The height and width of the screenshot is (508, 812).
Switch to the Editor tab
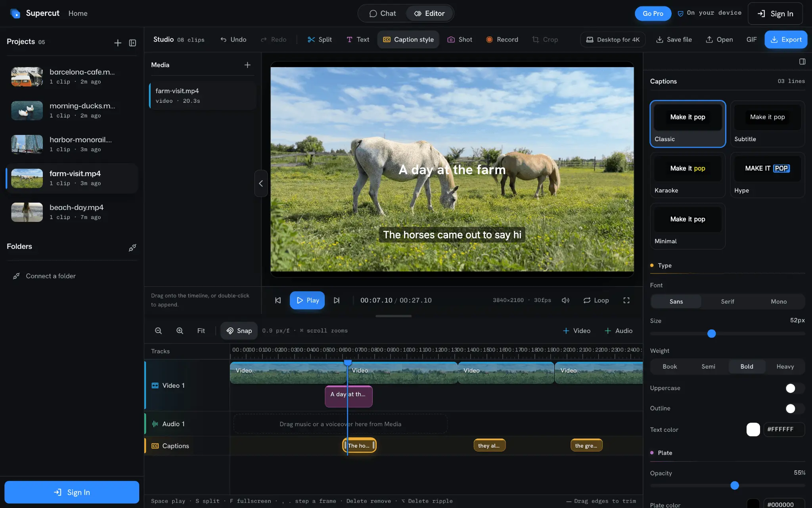[429, 13]
